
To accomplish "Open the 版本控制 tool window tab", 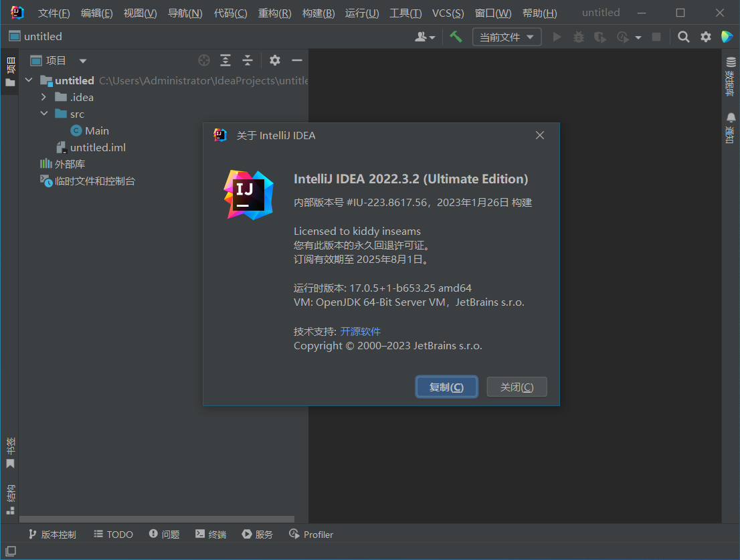I will [x=52, y=534].
